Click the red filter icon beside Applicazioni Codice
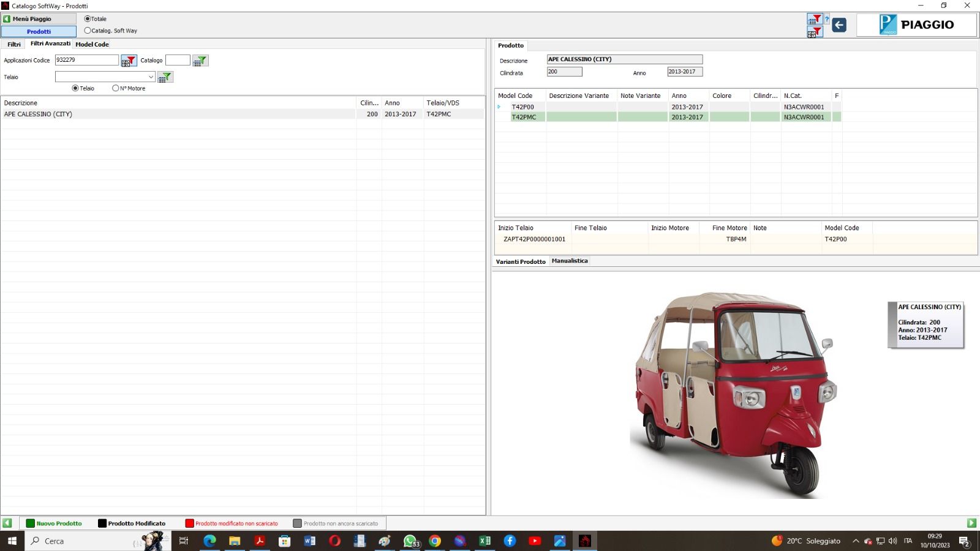The width and height of the screenshot is (980, 551). click(129, 61)
